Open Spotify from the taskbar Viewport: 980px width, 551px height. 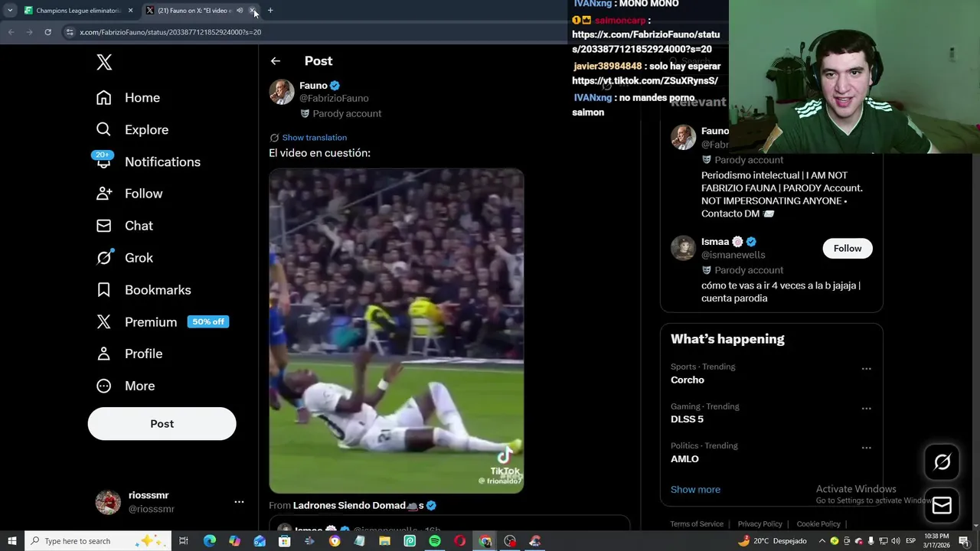click(435, 541)
